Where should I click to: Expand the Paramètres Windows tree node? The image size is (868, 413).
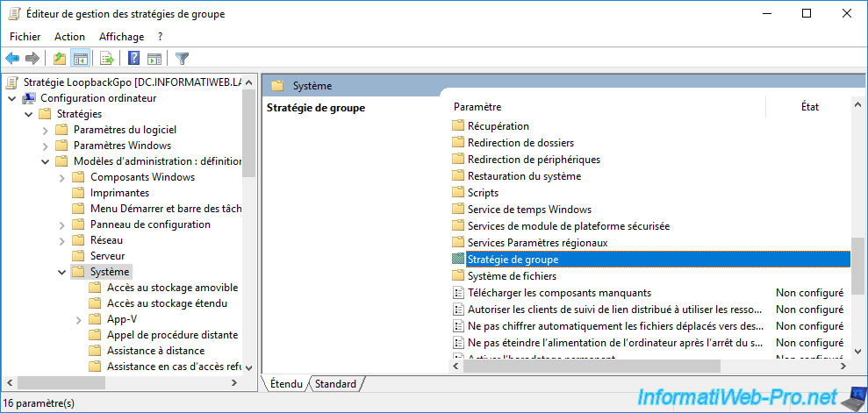coord(46,146)
